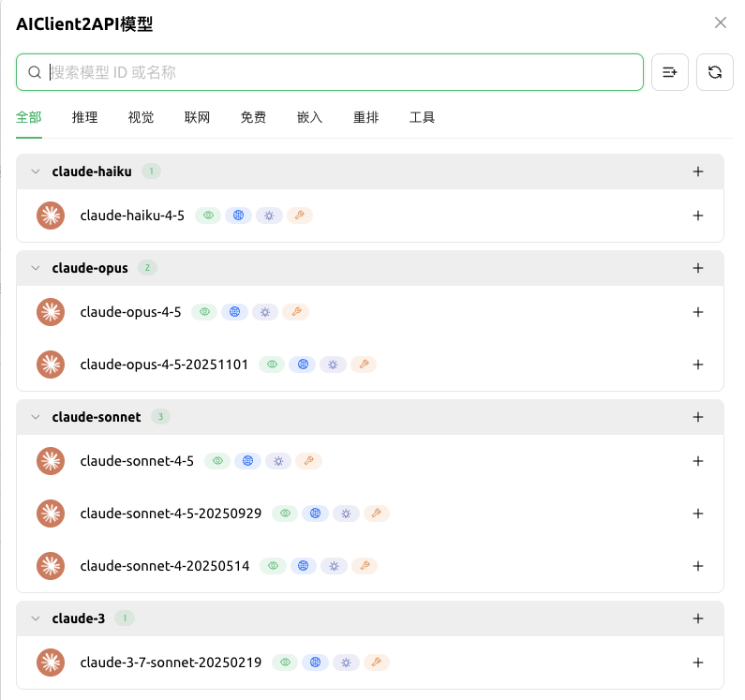Select the 视觉 filter tab
The width and height of the screenshot is (745, 700).
pos(141,118)
